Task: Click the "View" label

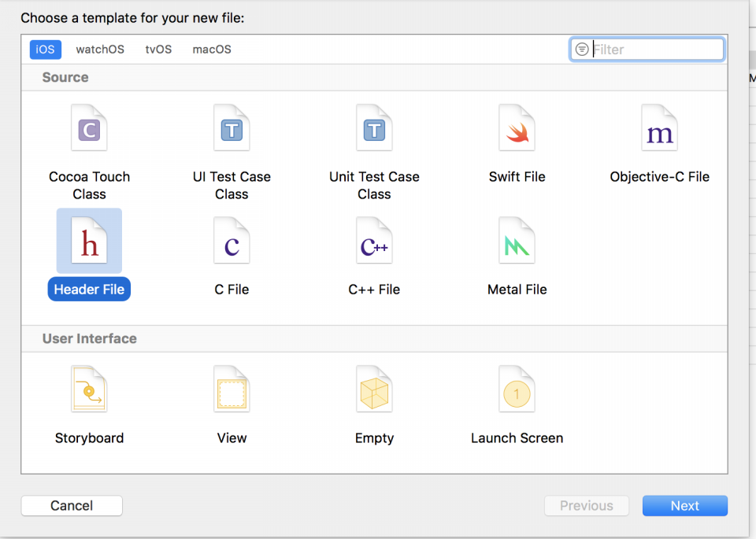Action: (x=232, y=437)
